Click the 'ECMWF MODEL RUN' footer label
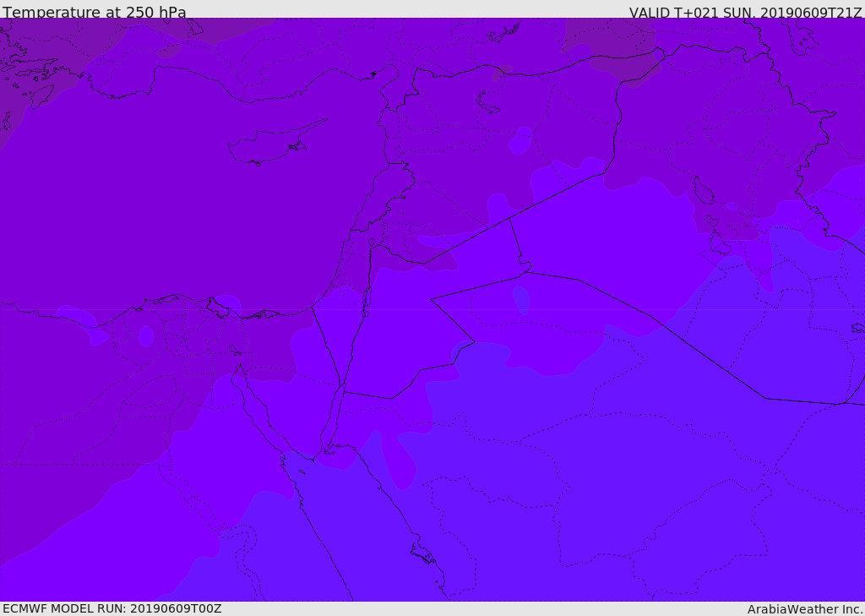This screenshot has width=865, height=616. tap(112, 608)
